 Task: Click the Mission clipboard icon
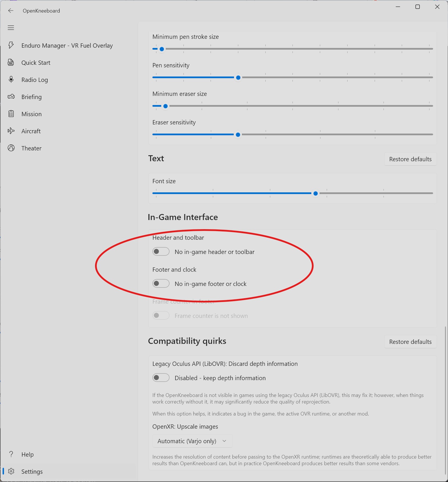coord(11,114)
